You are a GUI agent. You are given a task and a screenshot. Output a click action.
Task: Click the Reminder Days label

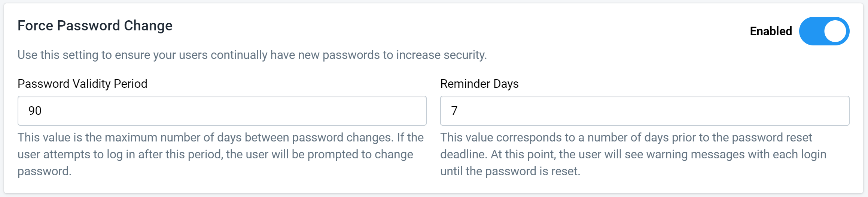point(479,84)
